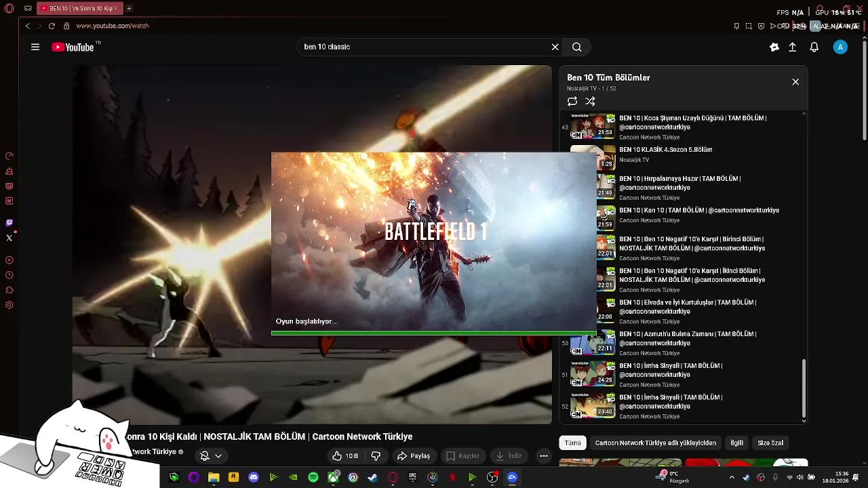Open YouTube notifications bell
This screenshot has height=488, width=868.
pos(814,47)
